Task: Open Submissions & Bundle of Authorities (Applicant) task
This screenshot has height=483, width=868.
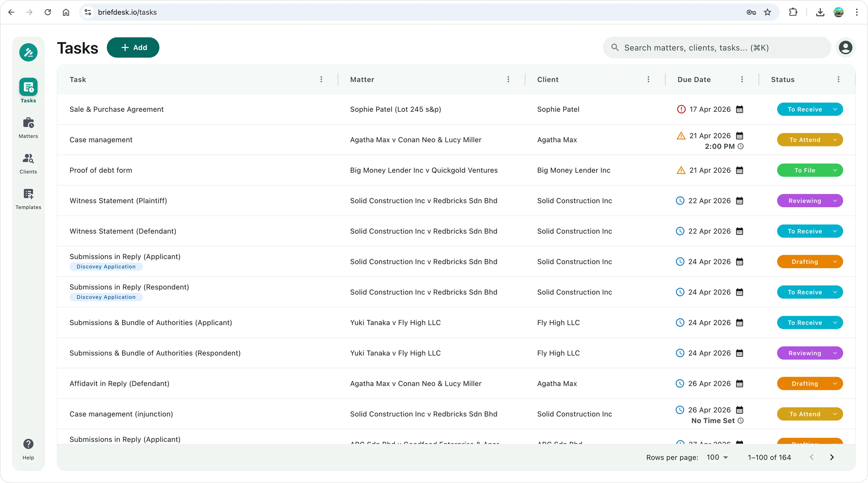Action: [x=151, y=323]
